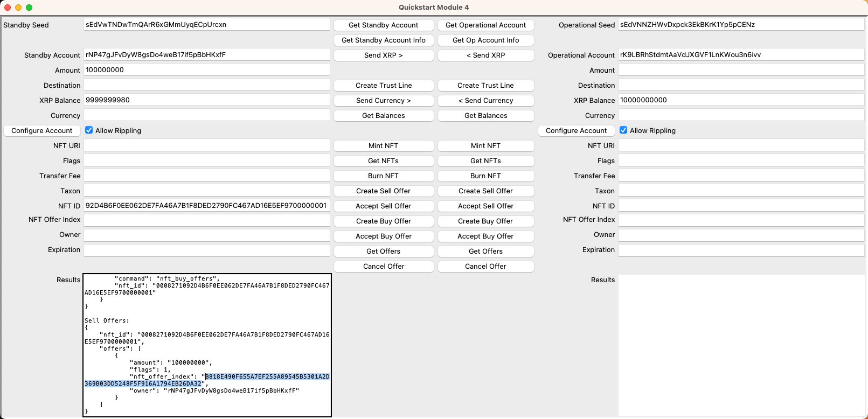Click operational Get NFTs button
868x419 pixels.
tap(485, 161)
